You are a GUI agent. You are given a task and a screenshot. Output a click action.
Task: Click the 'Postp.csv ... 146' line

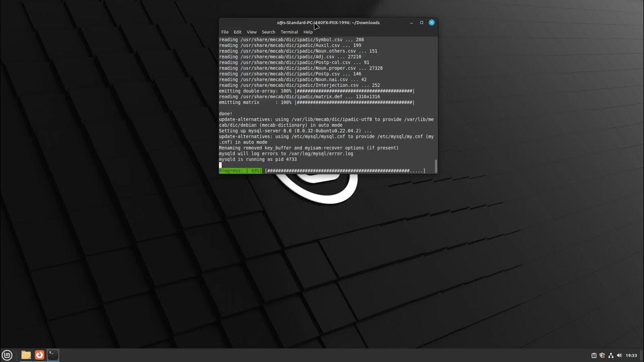pos(290,74)
